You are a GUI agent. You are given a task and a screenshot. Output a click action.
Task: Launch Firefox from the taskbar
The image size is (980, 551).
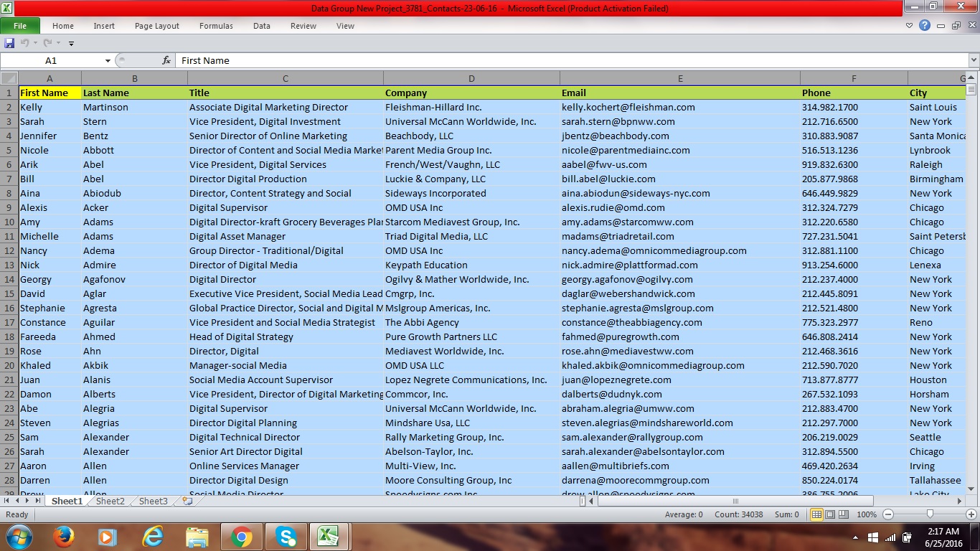pyautogui.click(x=64, y=537)
